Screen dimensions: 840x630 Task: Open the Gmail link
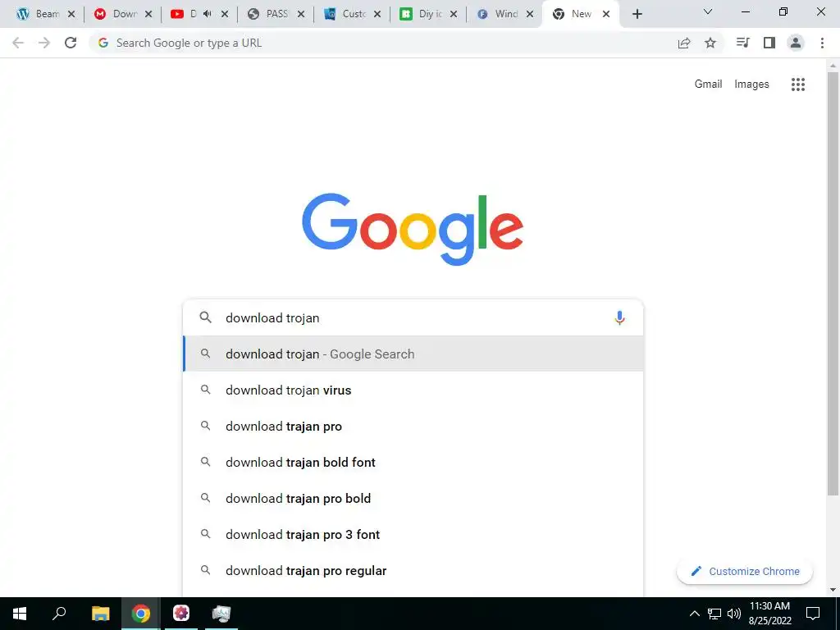pyautogui.click(x=708, y=84)
